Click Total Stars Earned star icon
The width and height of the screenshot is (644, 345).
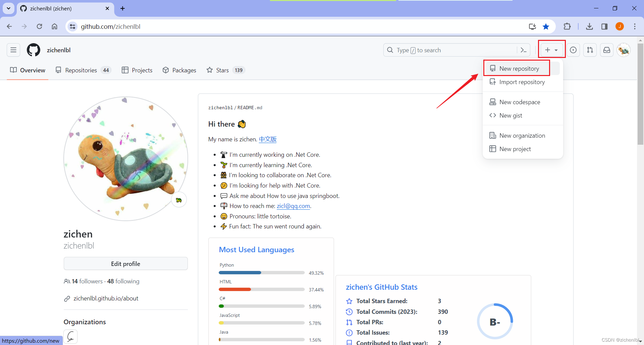[x=349, y=301]
